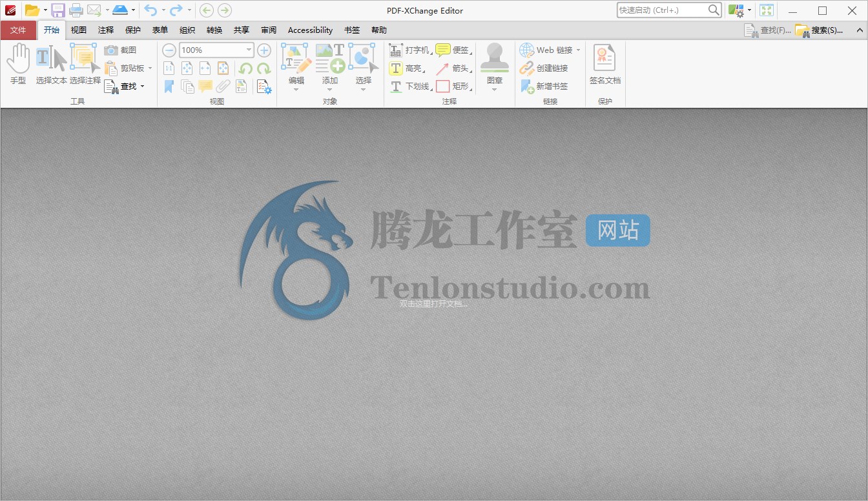Click the Fit Width view icon

(x=205, y=68)
